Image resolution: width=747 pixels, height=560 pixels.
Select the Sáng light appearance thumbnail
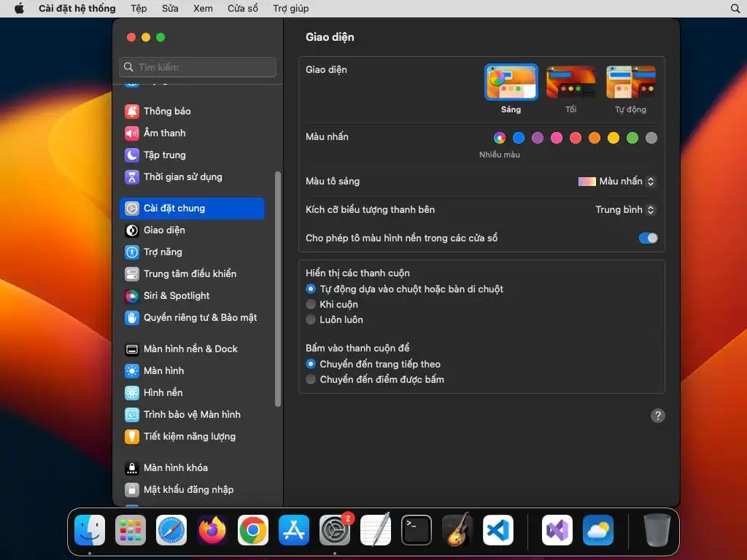click(x=511, y=82)
